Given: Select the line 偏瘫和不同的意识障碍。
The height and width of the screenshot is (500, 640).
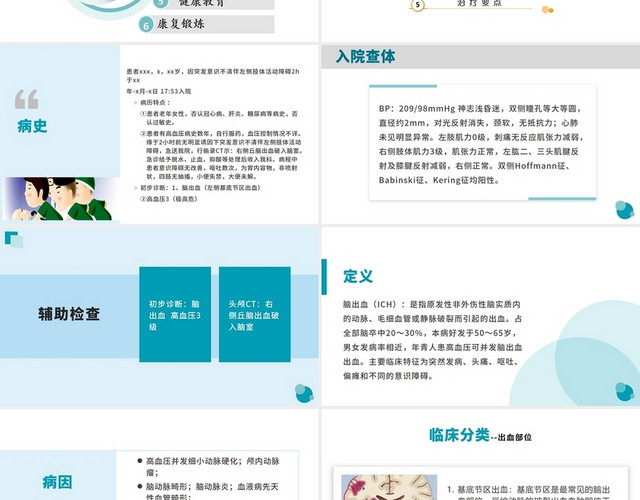Looking at the screenshot, I should tap(388, 376).
